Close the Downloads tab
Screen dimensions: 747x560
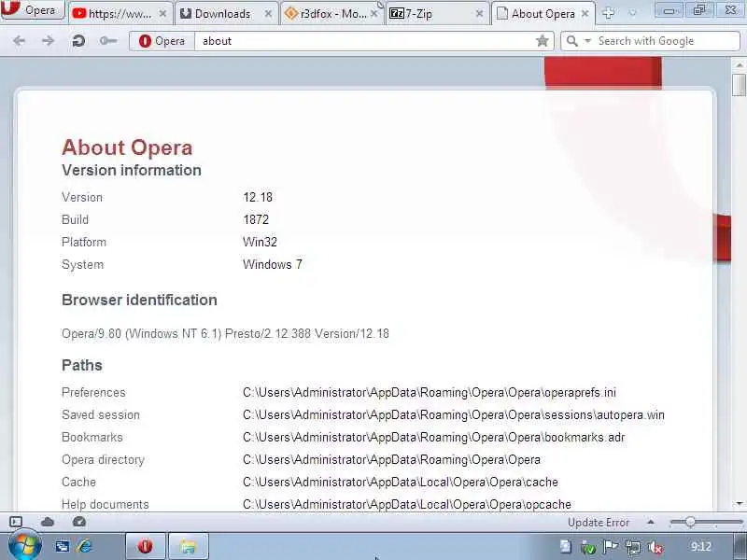coord(269,14)
